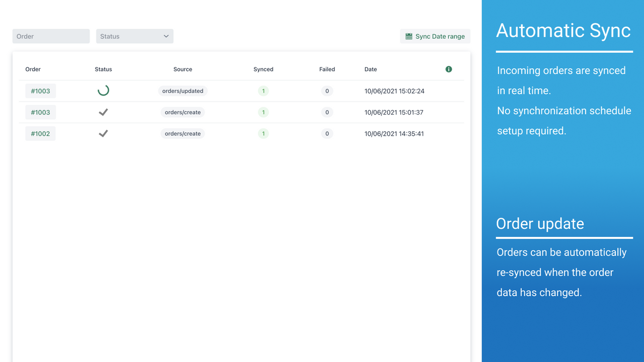Select the orders/updated source badge
Image resolution: width=644 pixels, height=362 pixels.
point(183,91)
